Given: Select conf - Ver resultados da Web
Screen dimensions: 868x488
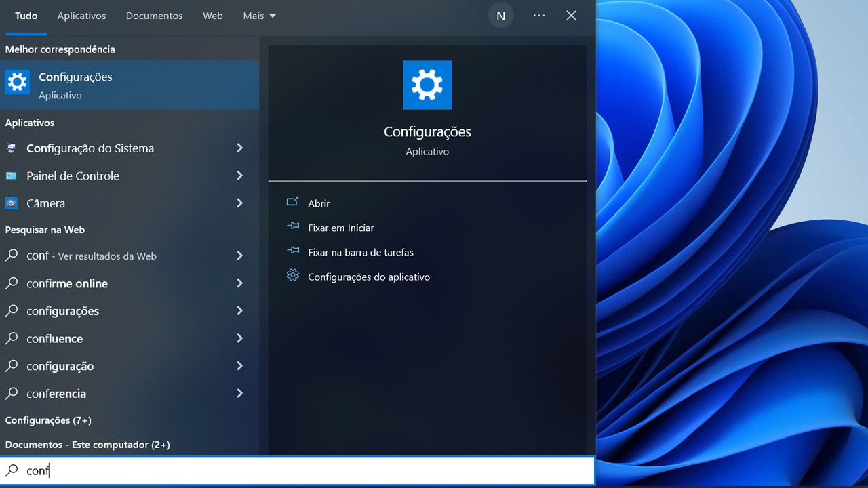Looking at the screenshot, I should (x=92, y=256).
